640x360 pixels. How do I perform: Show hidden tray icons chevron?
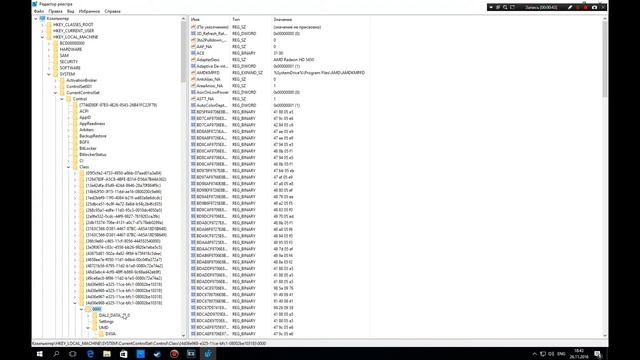tap(534, 354)
